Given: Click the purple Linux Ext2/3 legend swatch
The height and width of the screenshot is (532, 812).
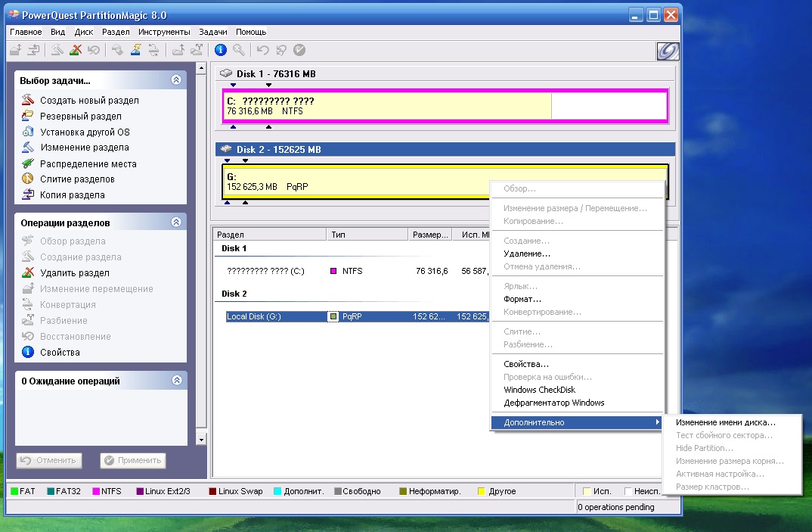Looking at the screenshot, I should [x=140, y=491].
